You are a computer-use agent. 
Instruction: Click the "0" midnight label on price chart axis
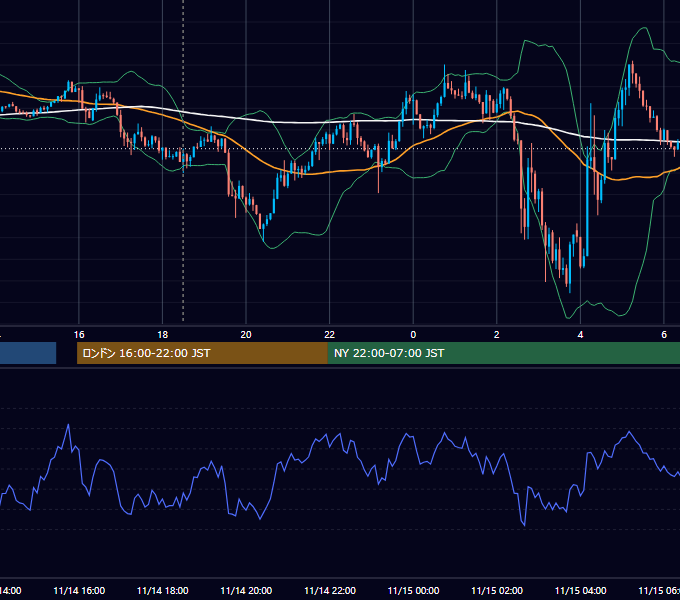point(413,335)
